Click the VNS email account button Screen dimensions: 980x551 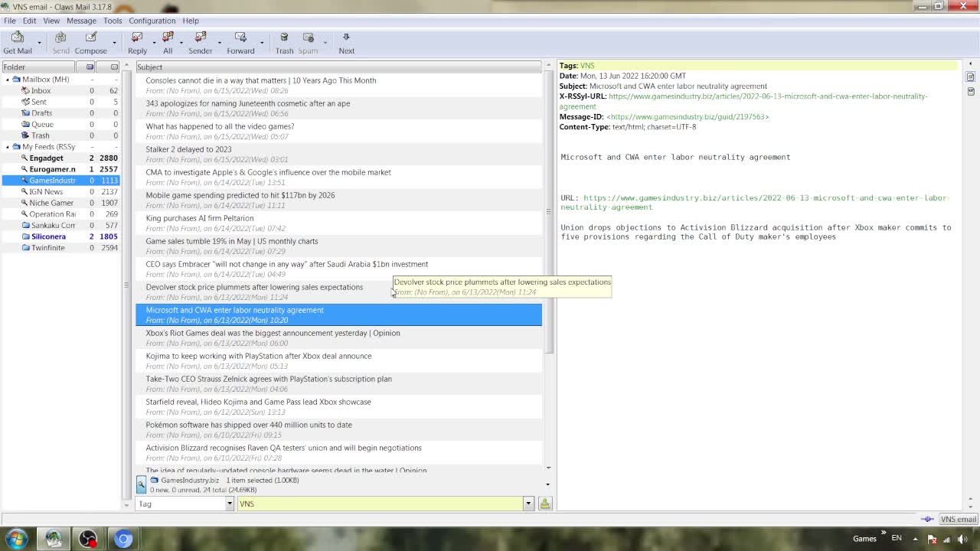[x=959, y=519]
